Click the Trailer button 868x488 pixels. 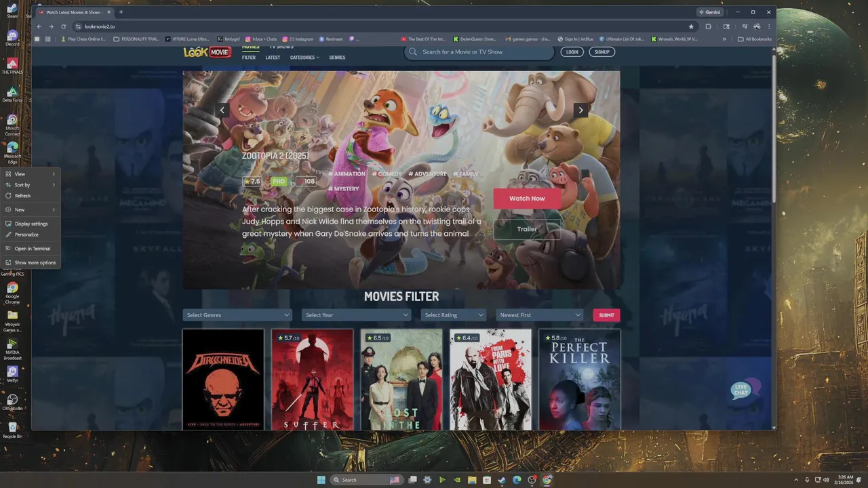[527, 229]
